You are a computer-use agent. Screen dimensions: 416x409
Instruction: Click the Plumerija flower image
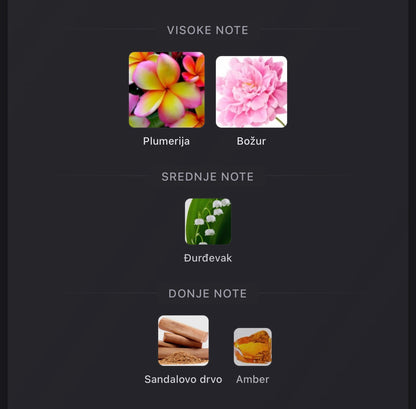tap(167, 90)
